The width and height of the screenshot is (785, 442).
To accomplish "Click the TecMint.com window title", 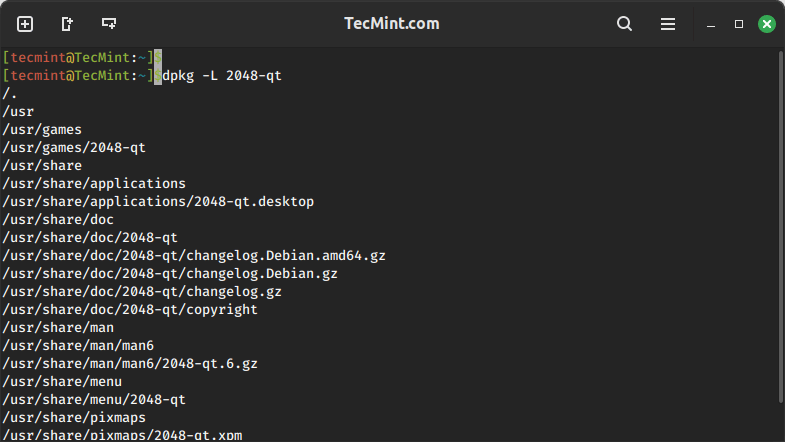I will [x=391, y=24].
